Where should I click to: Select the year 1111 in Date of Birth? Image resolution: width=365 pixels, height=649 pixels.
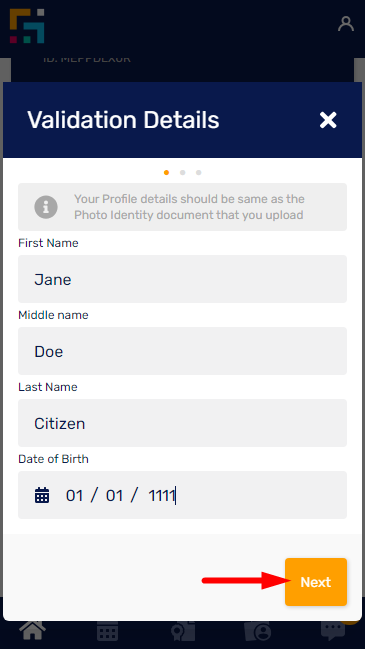(x=161, y=495)
